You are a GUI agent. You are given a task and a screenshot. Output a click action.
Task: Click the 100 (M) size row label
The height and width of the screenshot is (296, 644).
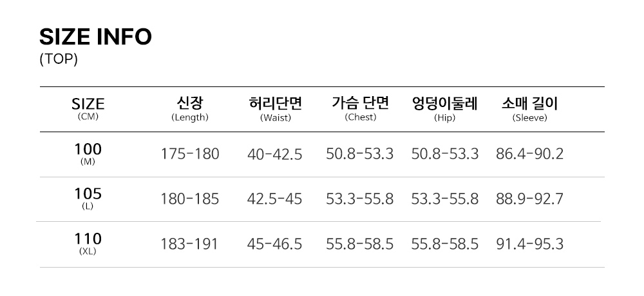pyautogui.click(x=88, y=154)
